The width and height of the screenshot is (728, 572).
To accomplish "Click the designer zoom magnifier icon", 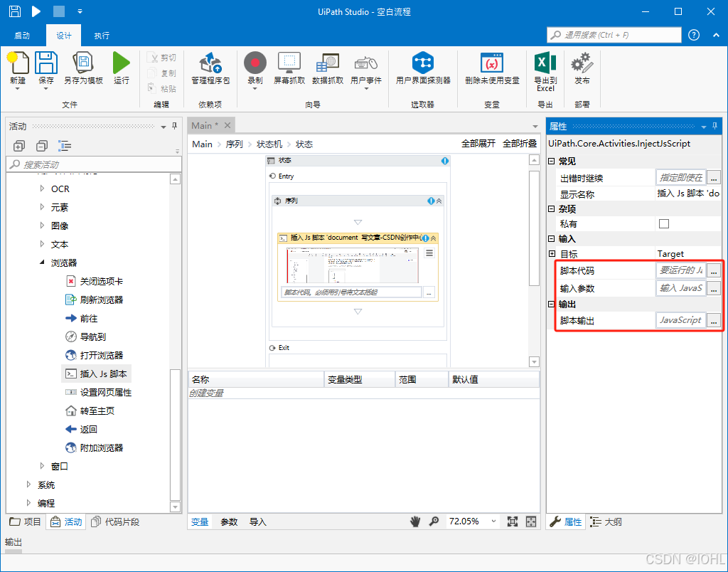I will coord(434,521).
